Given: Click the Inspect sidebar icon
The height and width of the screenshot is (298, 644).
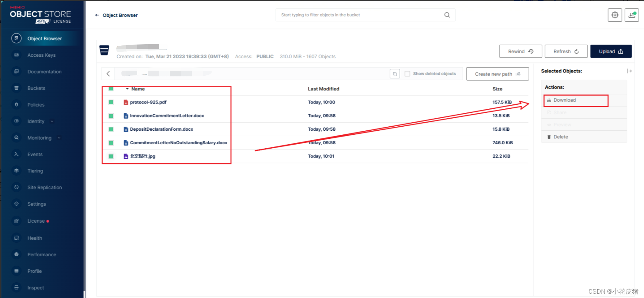Looking at the screenshot, I should (16, 287).
